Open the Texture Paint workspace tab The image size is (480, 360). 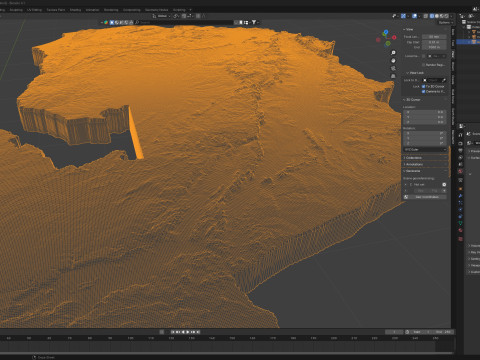56,10
